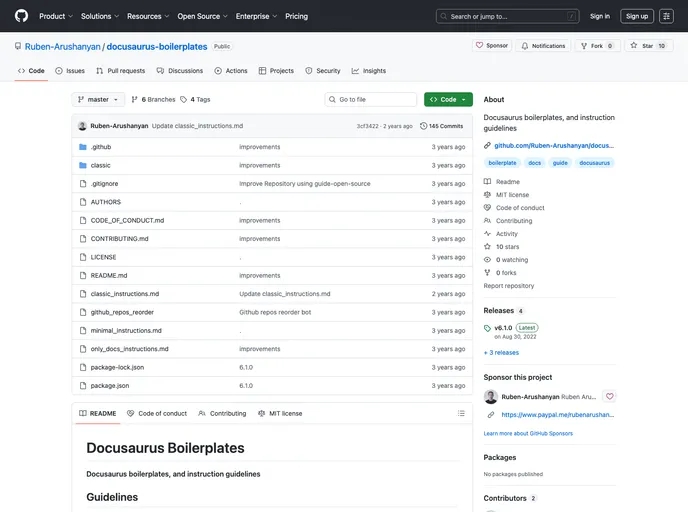Open the 145 Commits history
This screenshot has width=688, height=512.
coord(441,126)
